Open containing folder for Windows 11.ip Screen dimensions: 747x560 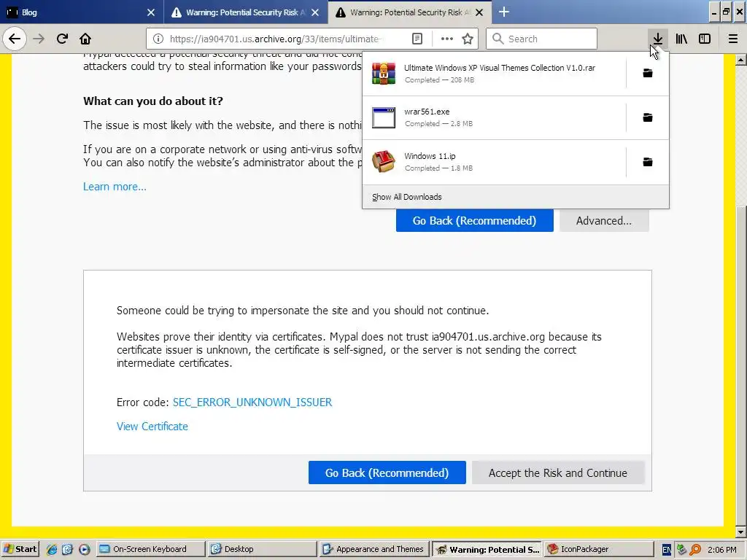648,162
